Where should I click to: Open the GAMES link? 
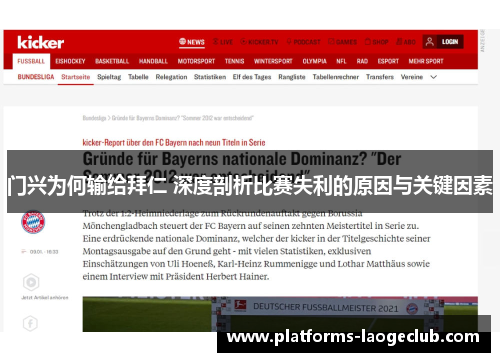tap(342, 42)
